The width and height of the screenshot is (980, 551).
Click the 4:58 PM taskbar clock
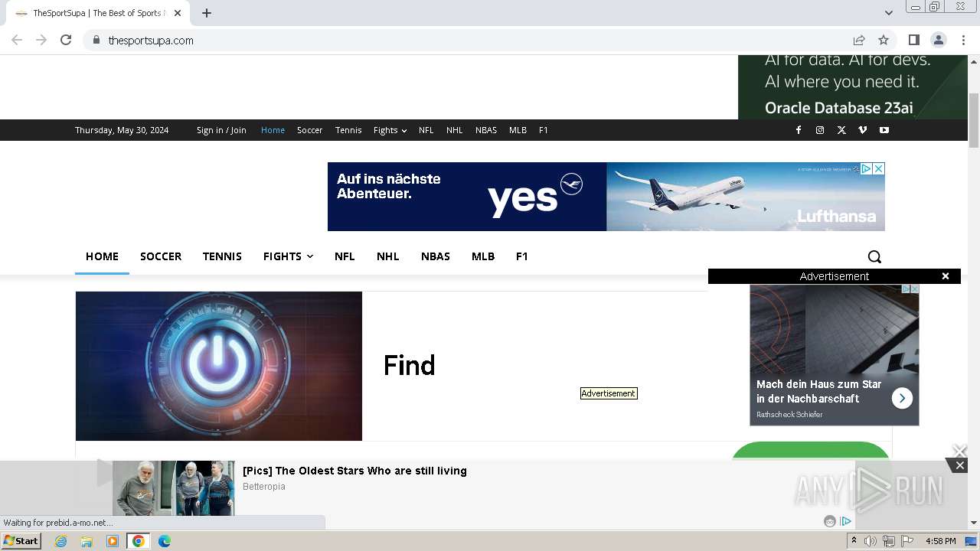point(940,541)
